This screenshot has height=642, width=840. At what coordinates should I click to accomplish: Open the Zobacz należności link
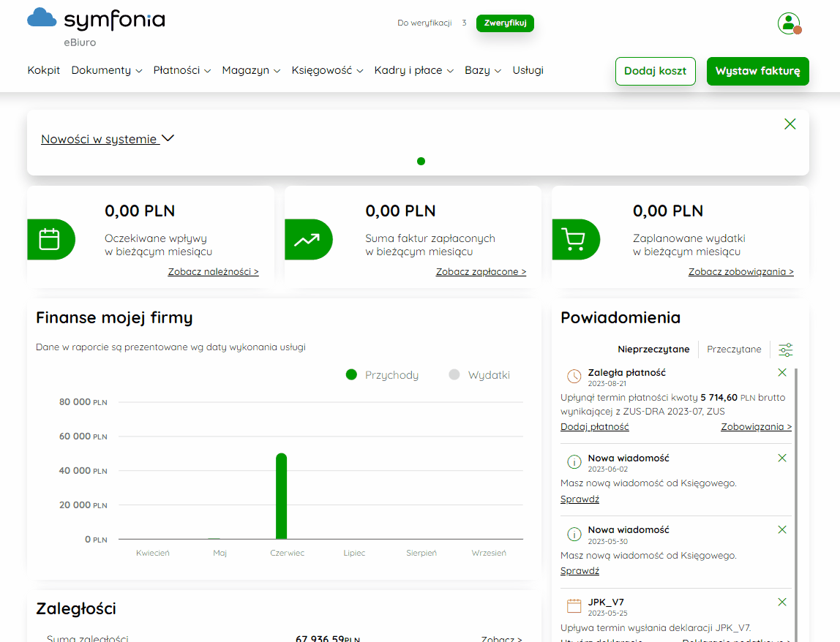click(213, 271)
